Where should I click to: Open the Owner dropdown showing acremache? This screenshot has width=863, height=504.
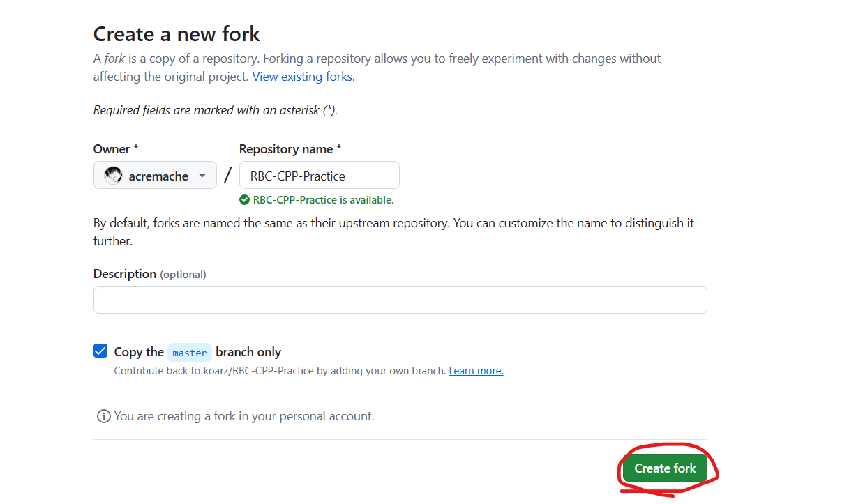pyautogui.click(x=155, y=176)
